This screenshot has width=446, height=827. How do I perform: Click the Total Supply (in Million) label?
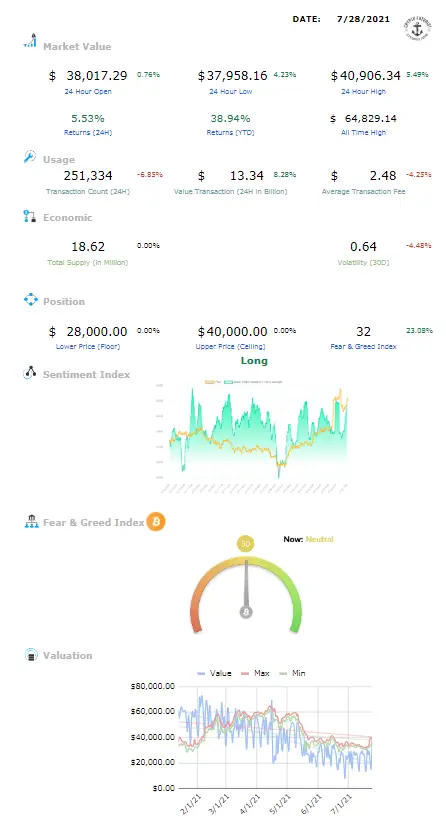(88, 262)
